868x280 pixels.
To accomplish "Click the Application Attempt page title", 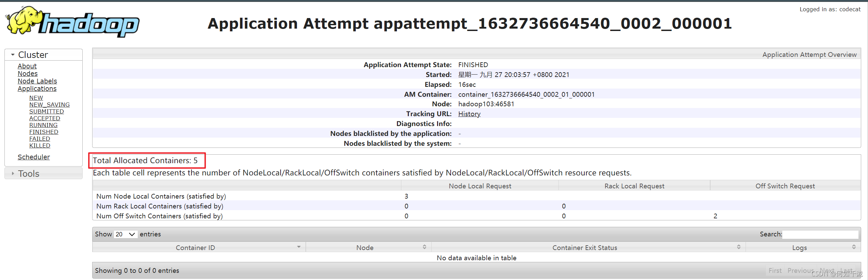I will click(470, 23).
